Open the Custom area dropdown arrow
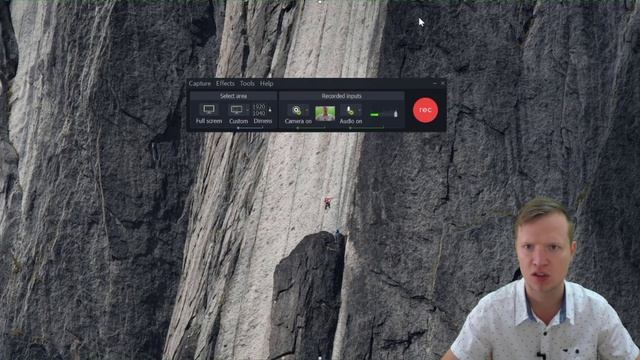 click(248, 109)
